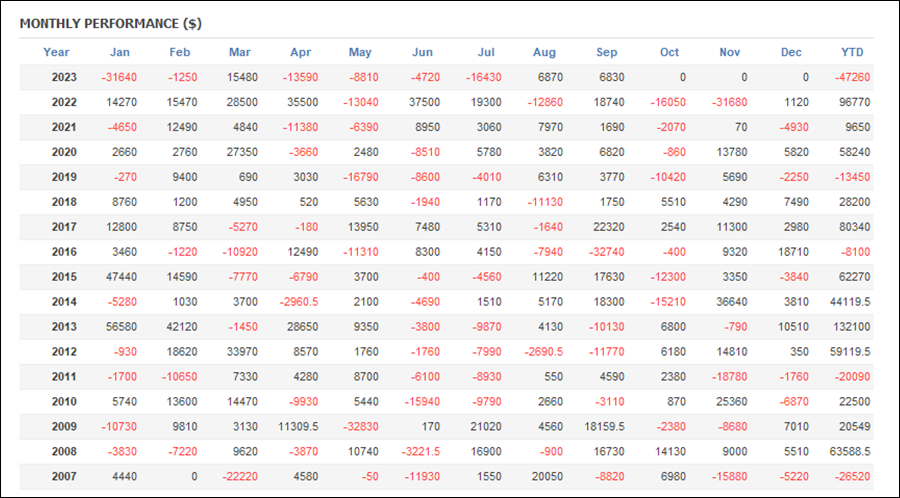
Task: Click the 2007 Aug value 20050
Action: [x=548, y=476]
